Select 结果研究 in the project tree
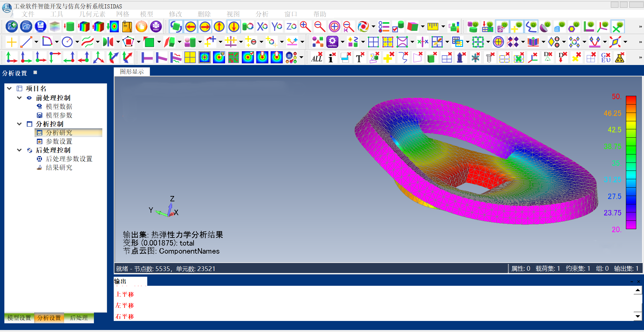Screen dimensions: 644x332 pos(59,168)
